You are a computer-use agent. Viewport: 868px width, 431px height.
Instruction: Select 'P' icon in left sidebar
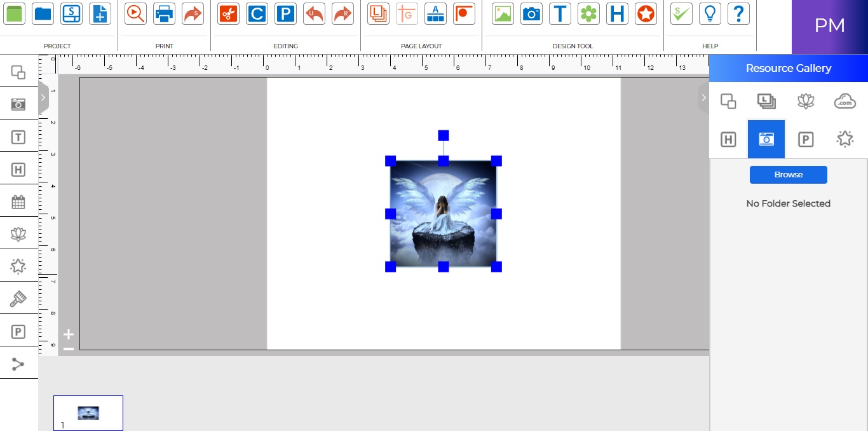point(18,332)
